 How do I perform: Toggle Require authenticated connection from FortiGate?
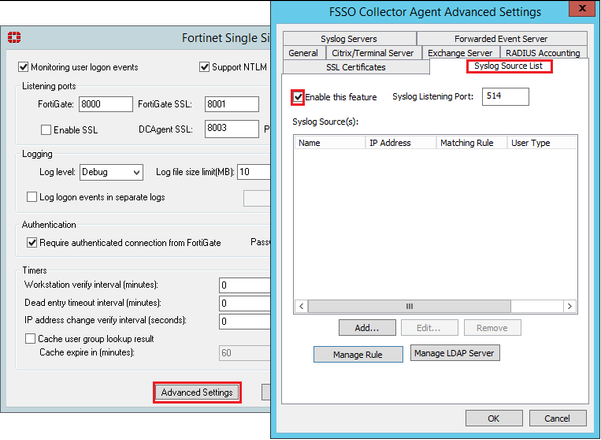tap(32, 243)
